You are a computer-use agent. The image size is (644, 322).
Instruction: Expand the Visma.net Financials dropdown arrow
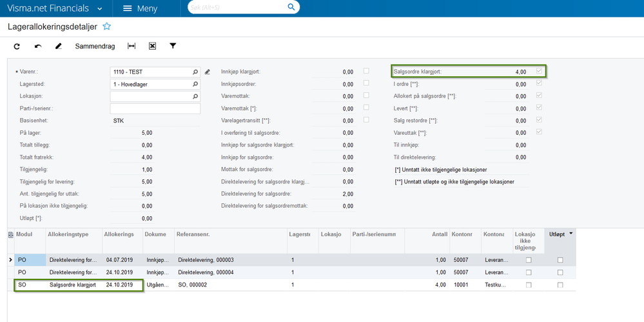click(x=100, y=8)
